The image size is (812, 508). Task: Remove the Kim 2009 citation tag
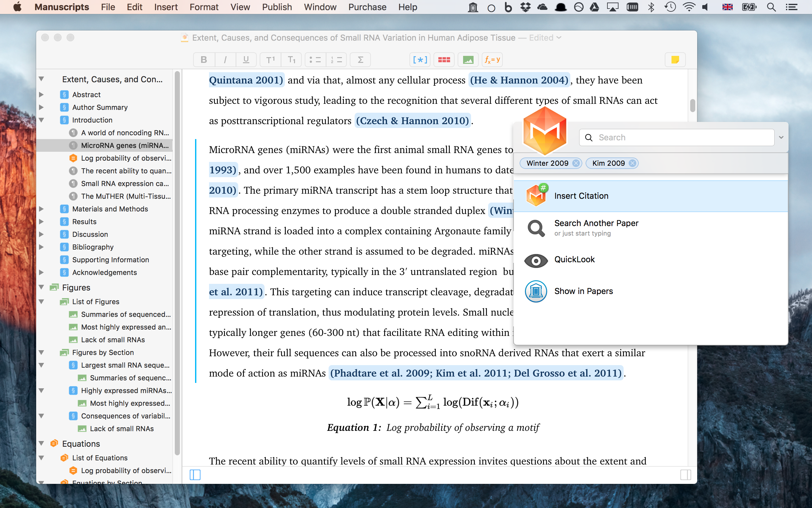(632, 163)
